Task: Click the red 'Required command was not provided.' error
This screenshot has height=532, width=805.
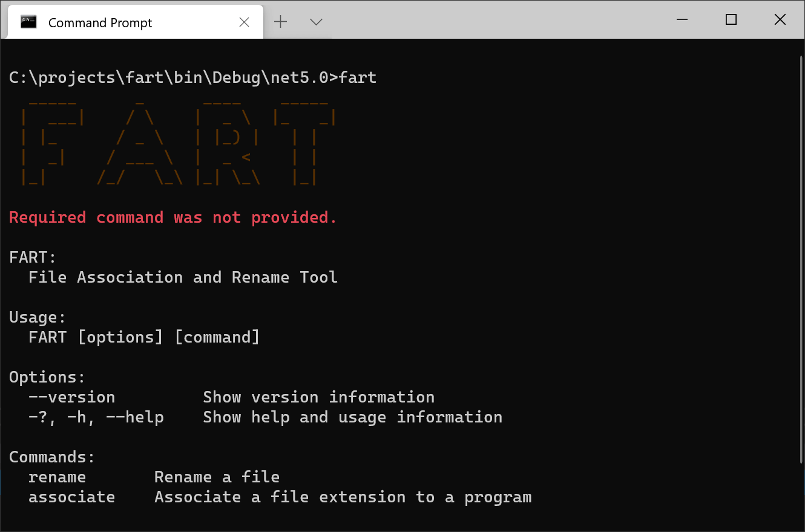Action: tap(173, 217)
